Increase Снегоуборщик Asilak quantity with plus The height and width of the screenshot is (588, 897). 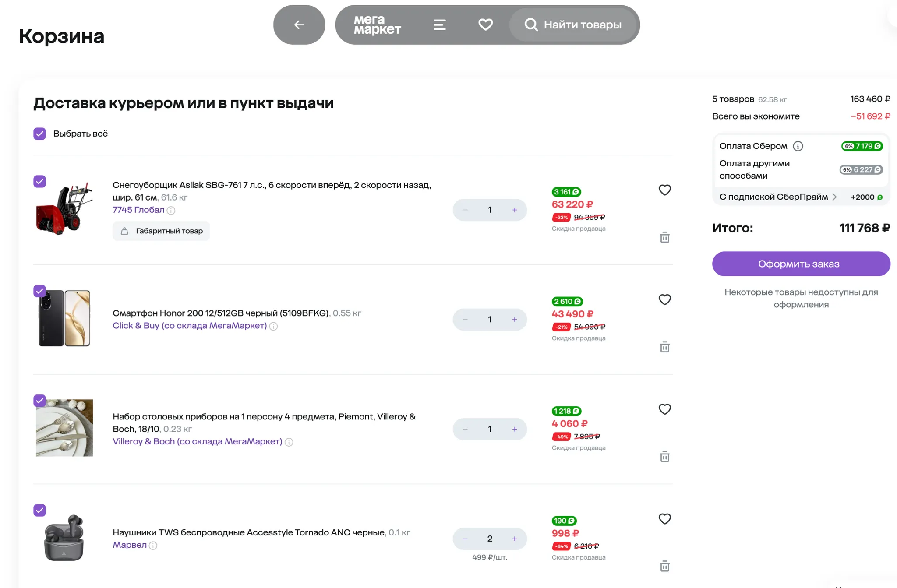[515, 210]
